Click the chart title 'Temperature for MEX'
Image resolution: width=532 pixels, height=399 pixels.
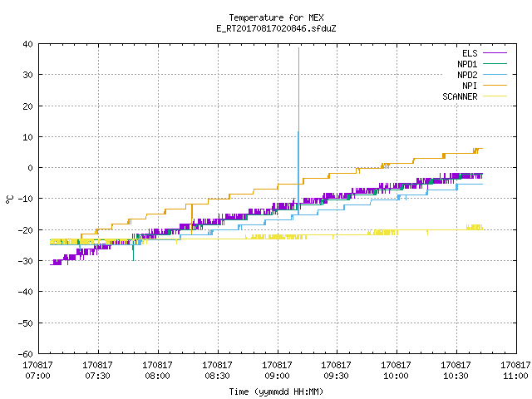pyautogui.click(x=276, y=17)
